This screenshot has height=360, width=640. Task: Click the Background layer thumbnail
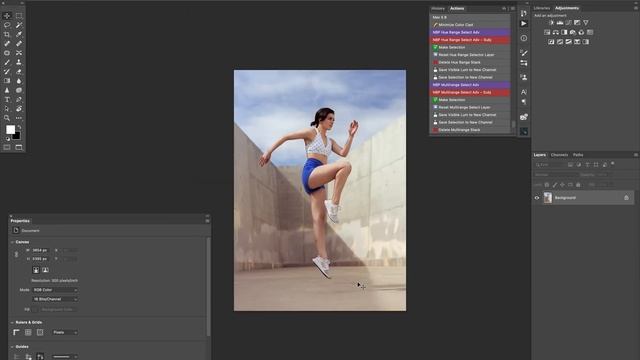pyautogui.click(x=548, y=198)
